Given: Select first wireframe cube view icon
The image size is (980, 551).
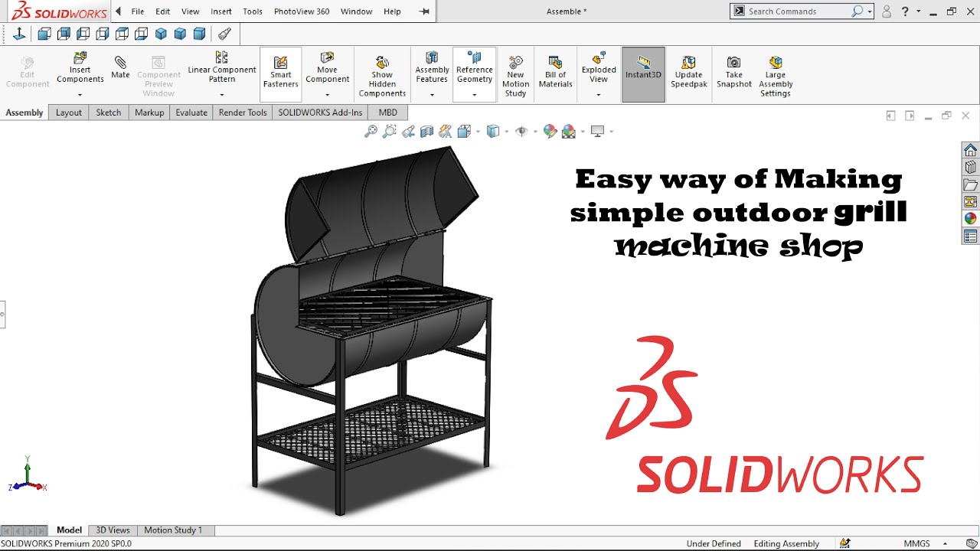Looking at the screenshot, I should (44, 34).
